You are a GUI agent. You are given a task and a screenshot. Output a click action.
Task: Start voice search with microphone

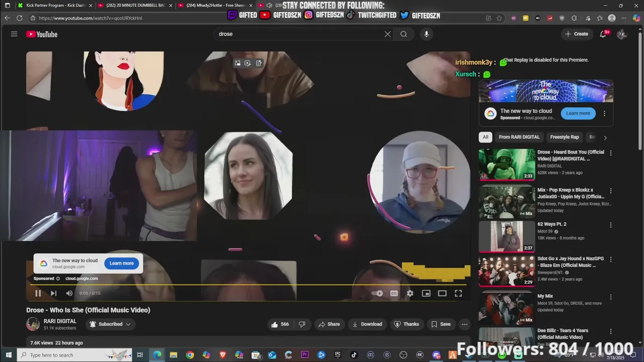(x=426, y=34)
